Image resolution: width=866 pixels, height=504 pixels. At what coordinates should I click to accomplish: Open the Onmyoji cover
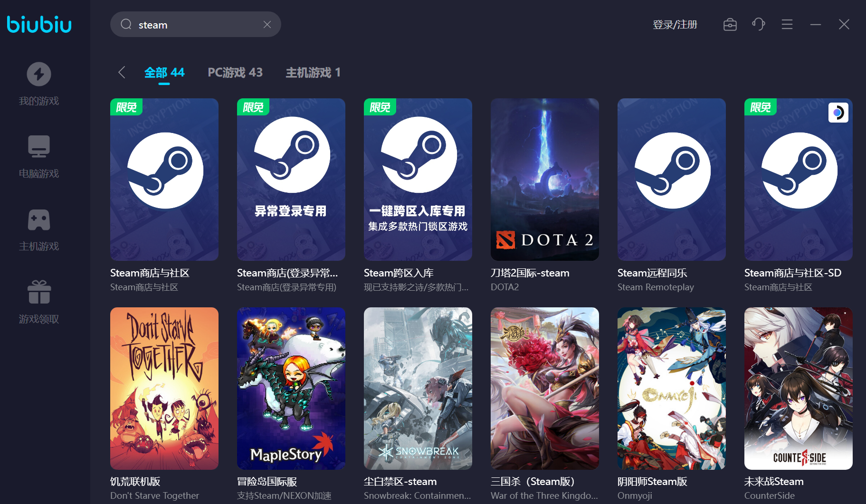(x=672, y=389)
